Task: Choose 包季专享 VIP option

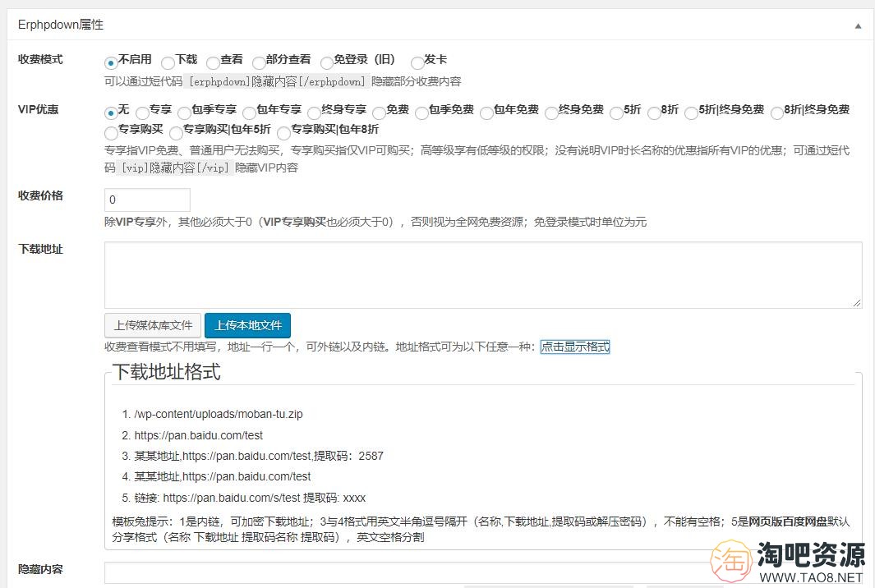Action: click(x=184, y=113)
